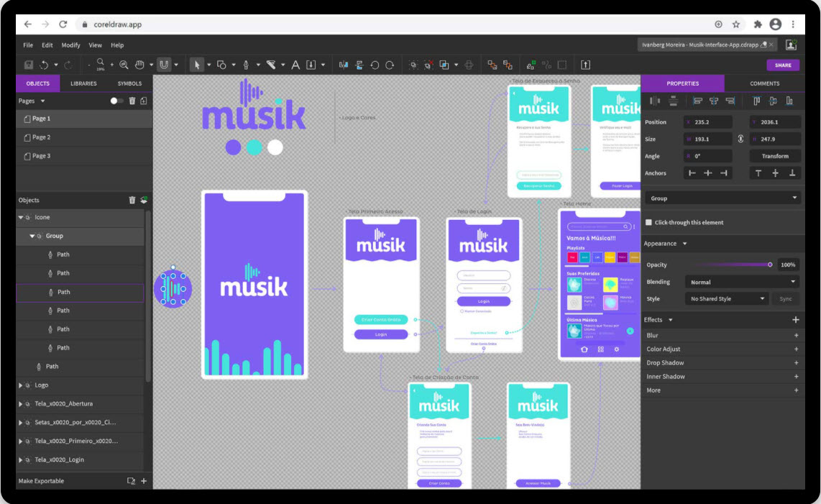Toggle visibility of Tela_x0020_Abertura layer
Screen dimensions: 821x504
coord(28,404)
